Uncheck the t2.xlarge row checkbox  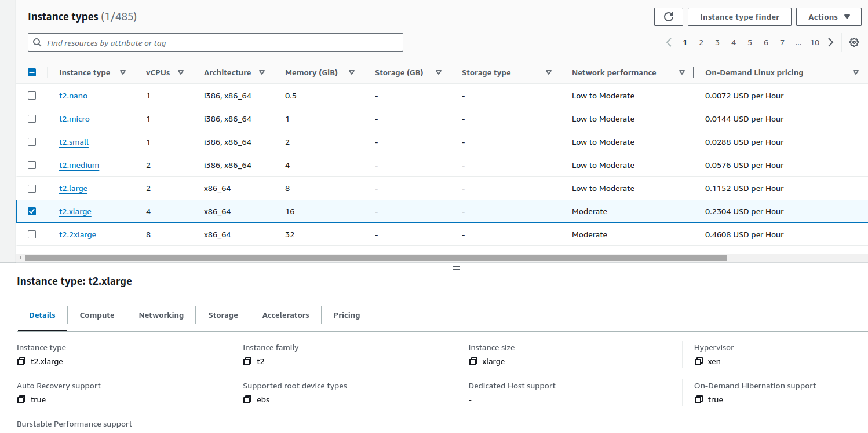pos(32,211)
